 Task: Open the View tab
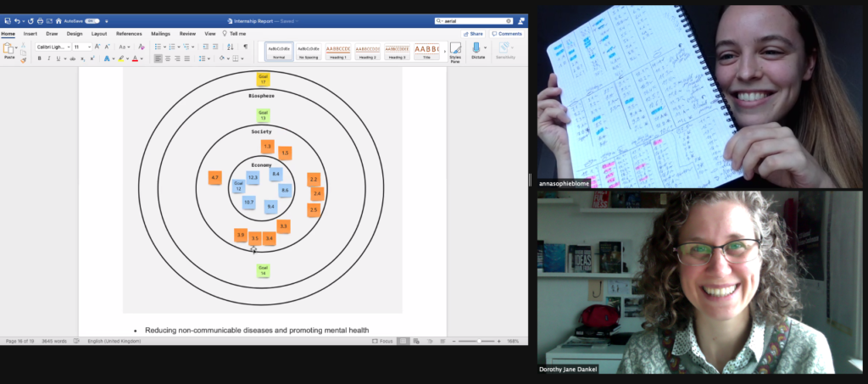coord(210,34)
